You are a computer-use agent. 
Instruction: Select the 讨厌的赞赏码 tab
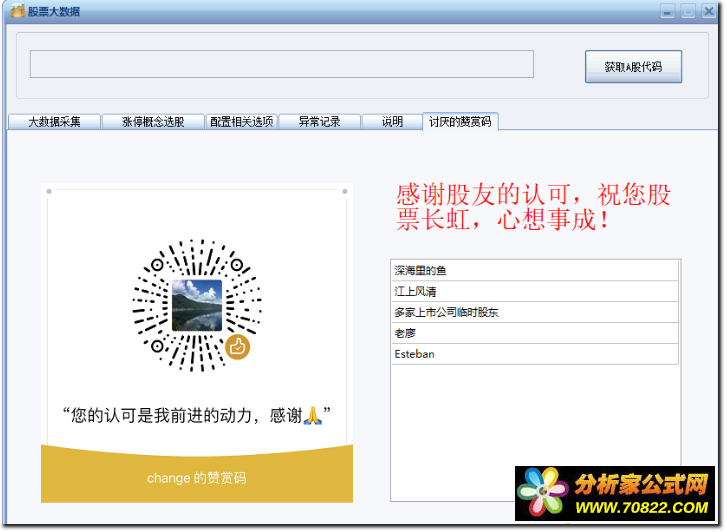460,122
